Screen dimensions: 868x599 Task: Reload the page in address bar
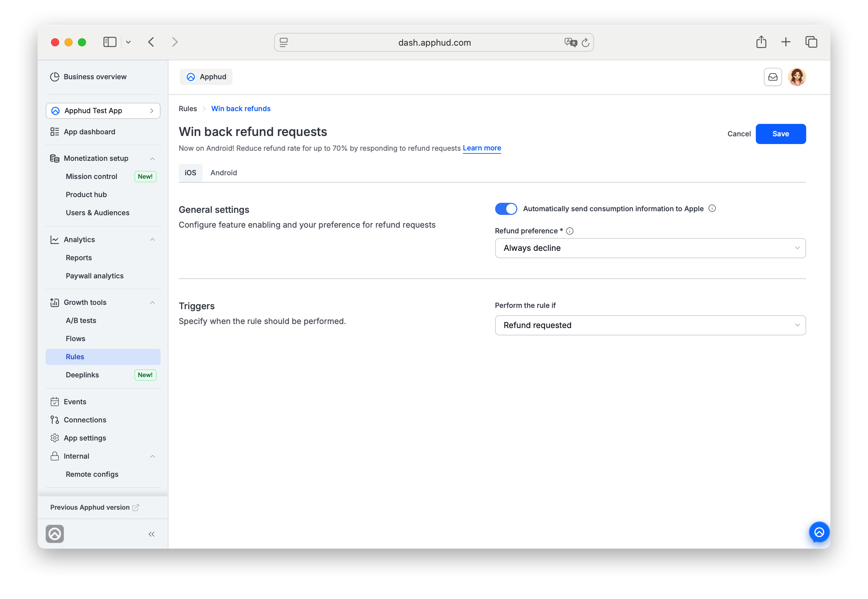[x=585, y=43]
